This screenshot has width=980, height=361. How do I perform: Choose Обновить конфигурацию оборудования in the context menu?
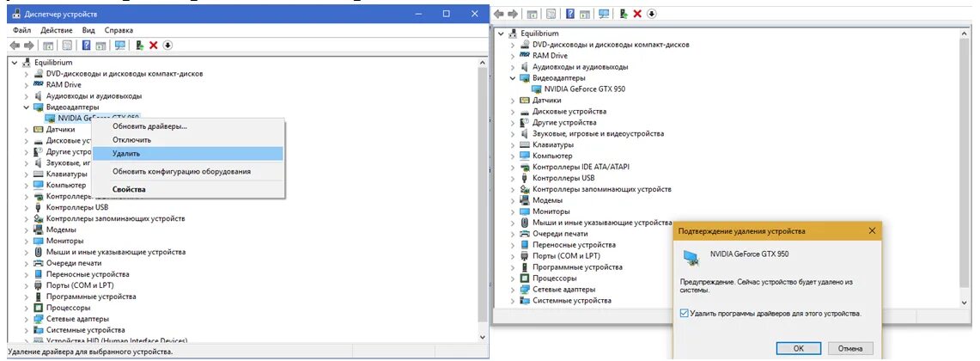point(187,171)
